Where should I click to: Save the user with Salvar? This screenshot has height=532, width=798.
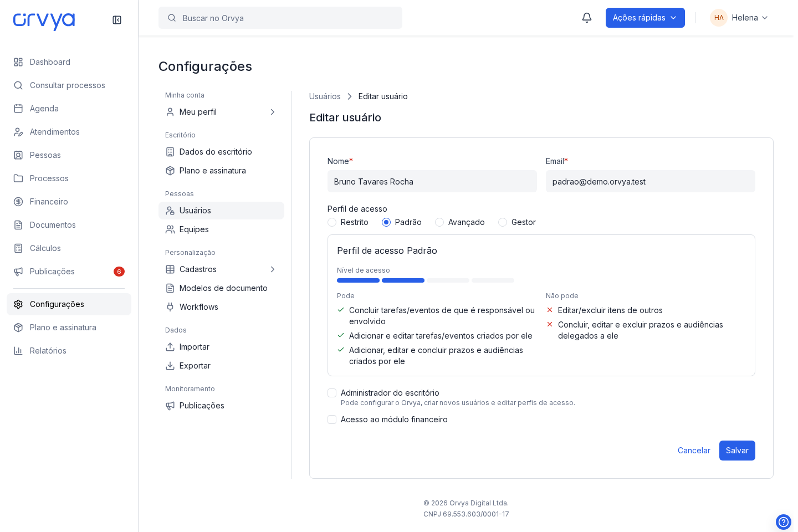click(x=737, y=451)
